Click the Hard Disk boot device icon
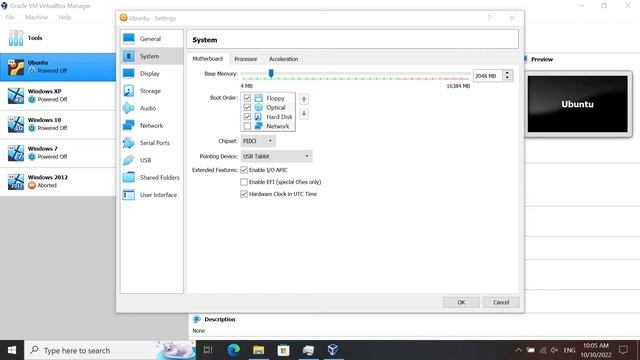640x360 pixels. pos(258,117)
